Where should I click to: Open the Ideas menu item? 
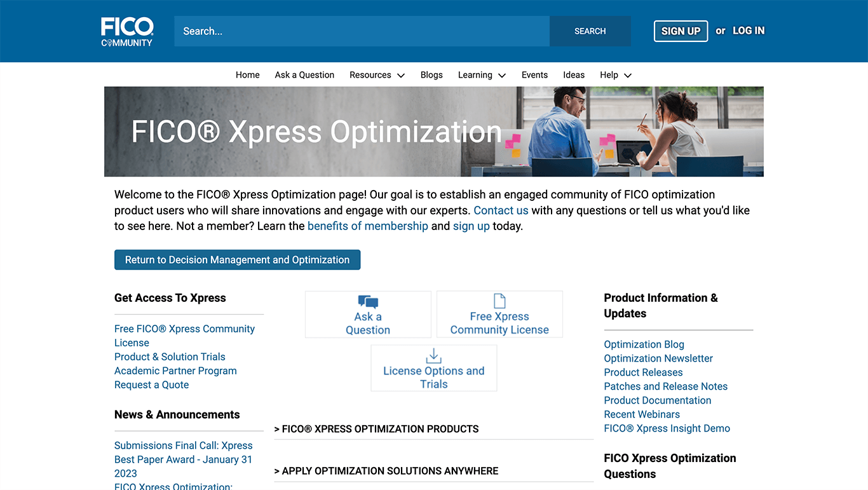(574, 75)
